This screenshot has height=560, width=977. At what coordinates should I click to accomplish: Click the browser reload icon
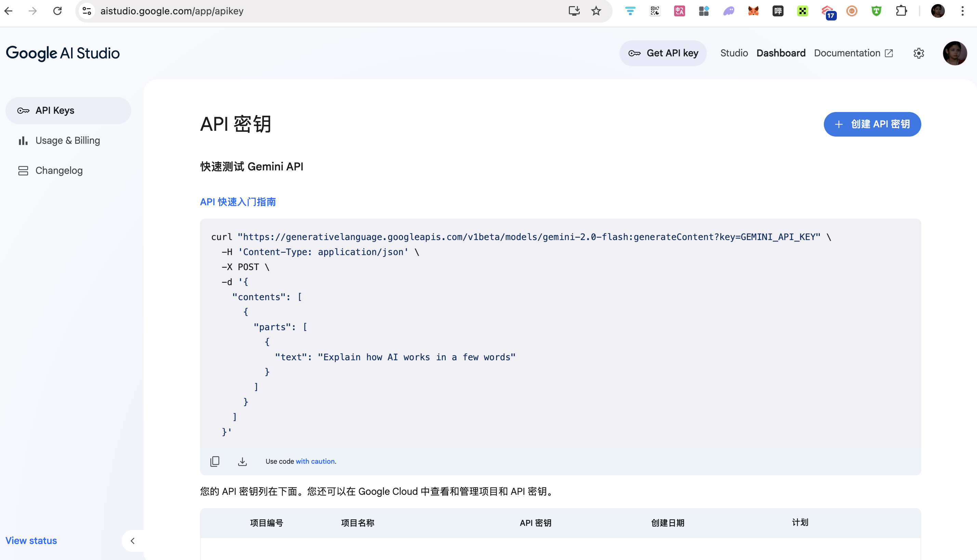[x=57, y=11]
